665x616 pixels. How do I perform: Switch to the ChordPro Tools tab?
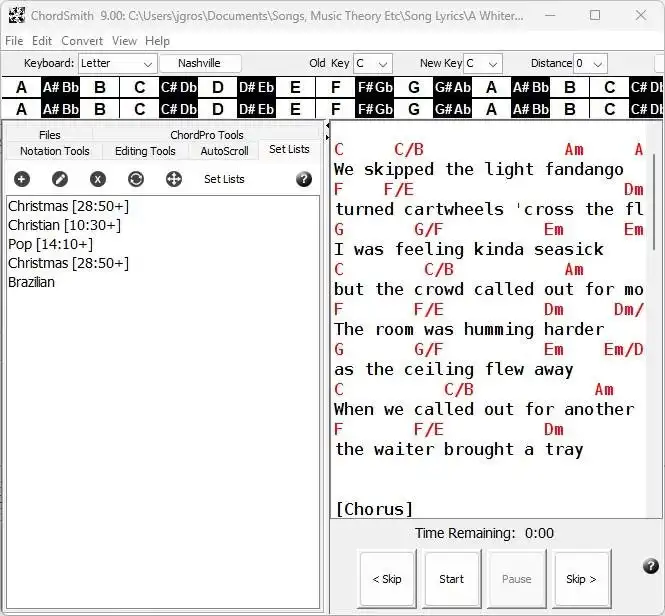207,135
